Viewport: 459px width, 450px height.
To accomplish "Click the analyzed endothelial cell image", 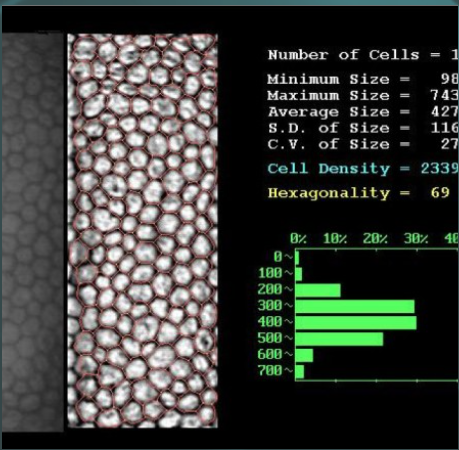I will pyautogui.click(x=143, y=231).
